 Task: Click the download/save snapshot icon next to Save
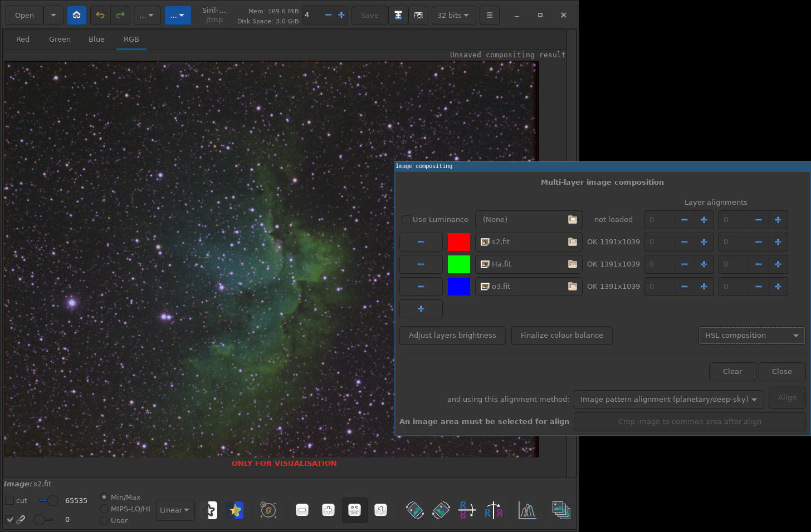398,15
